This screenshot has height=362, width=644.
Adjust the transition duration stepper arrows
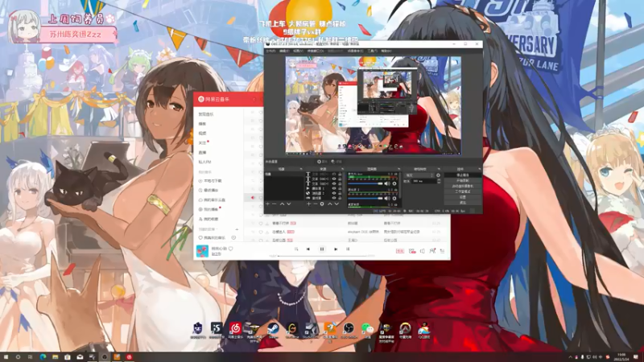click(x=439, y=181)
